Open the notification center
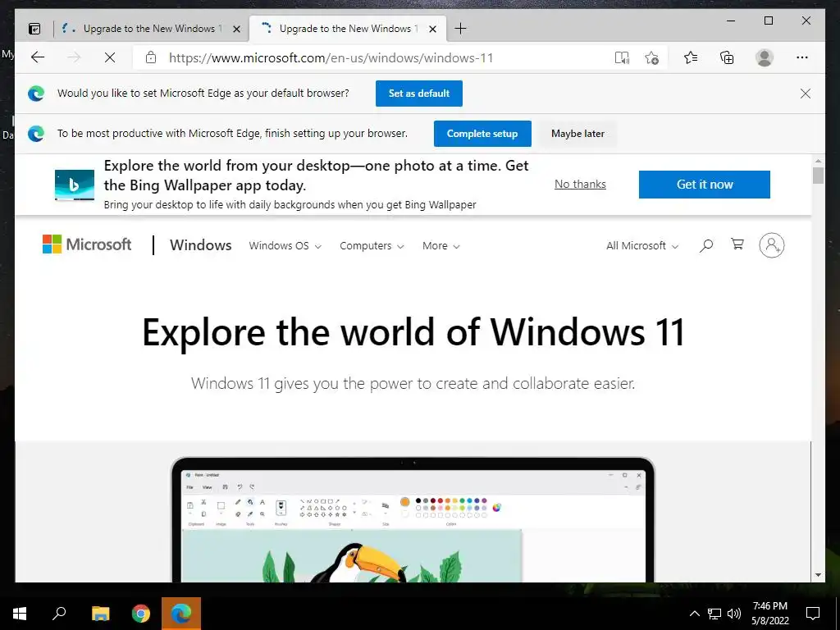 [813, 614]
